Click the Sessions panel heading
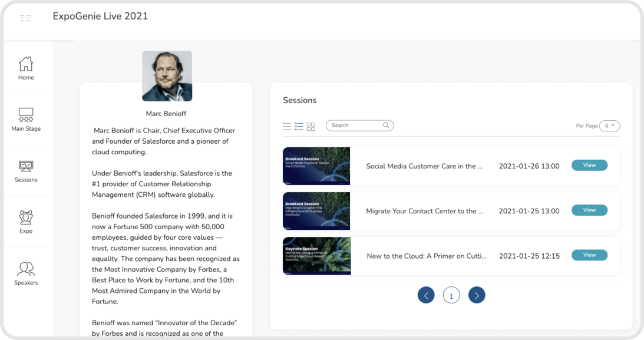This screenshot has width=644, height=340. coord(300,101)
